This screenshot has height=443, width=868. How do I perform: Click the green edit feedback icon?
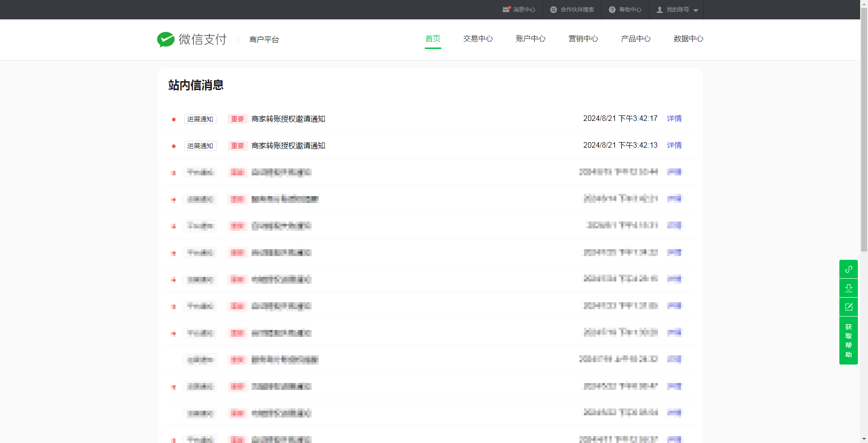click(848, 307)
